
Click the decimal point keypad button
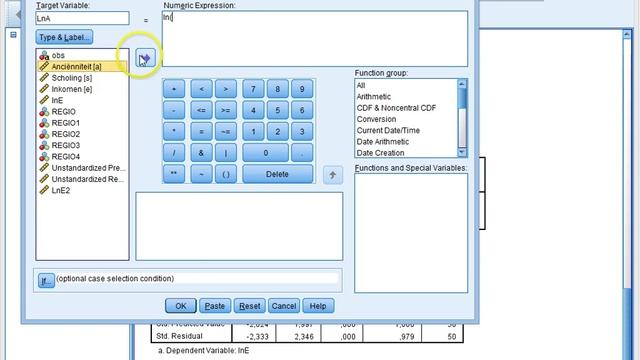[x=302, y=153]
